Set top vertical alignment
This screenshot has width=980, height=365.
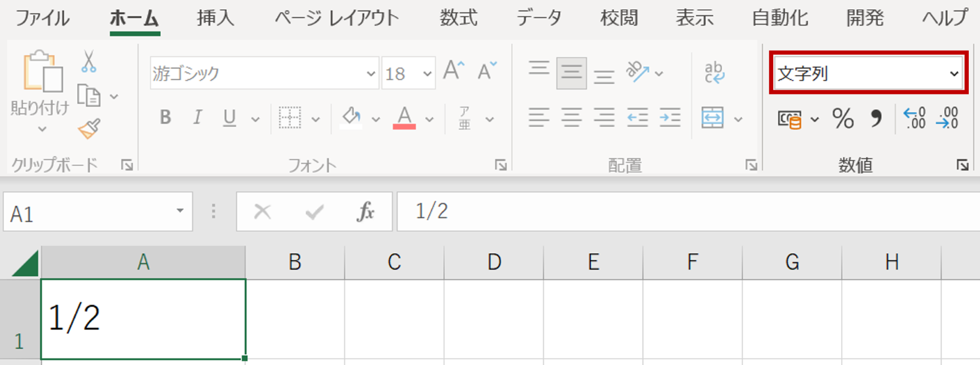pos(539,68)
